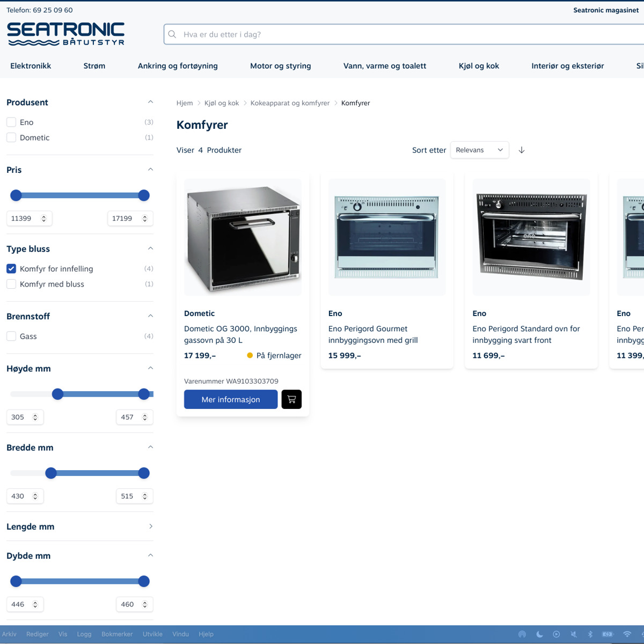Adjust Bredde minimum stepper 430

click(35, 496)
